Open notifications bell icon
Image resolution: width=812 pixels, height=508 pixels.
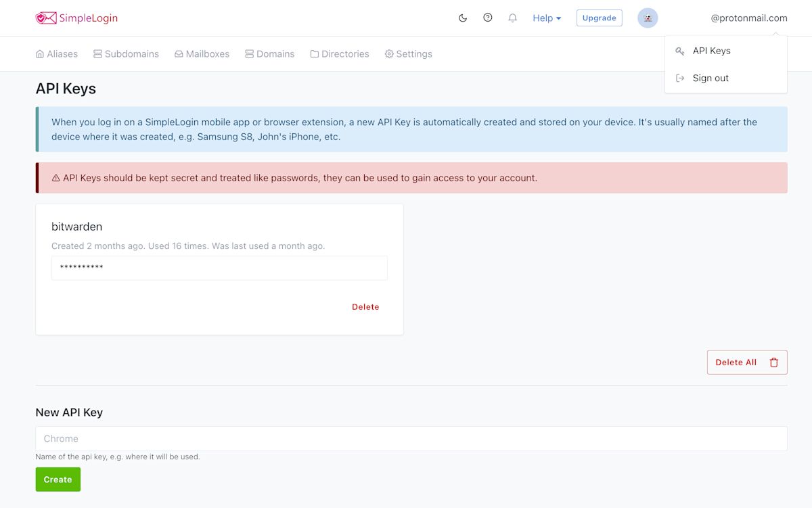513,18
